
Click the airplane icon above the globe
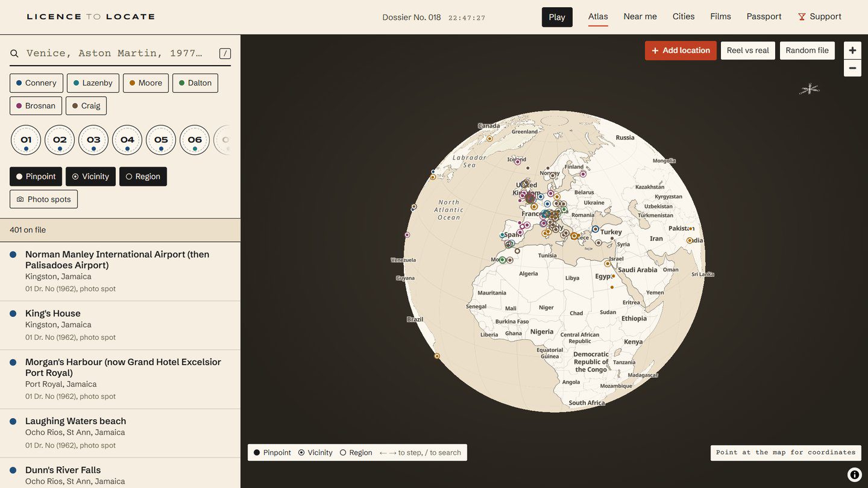click(809, 89)
